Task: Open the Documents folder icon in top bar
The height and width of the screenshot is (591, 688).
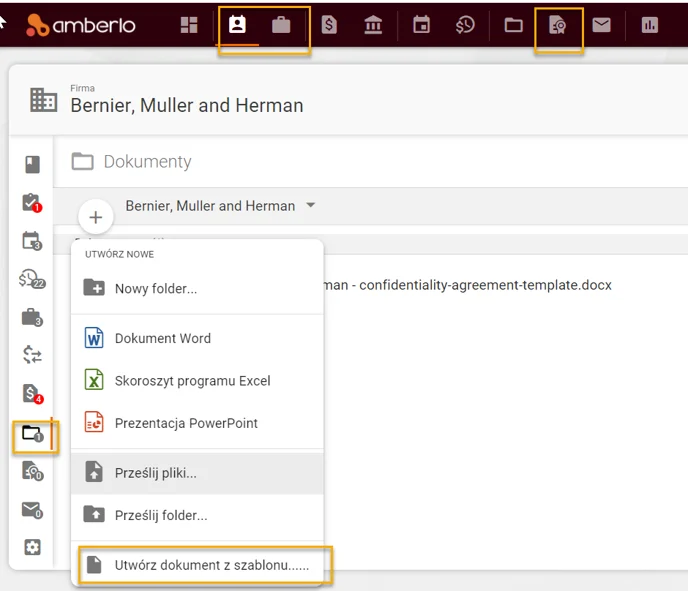Action: pos(513,25)
